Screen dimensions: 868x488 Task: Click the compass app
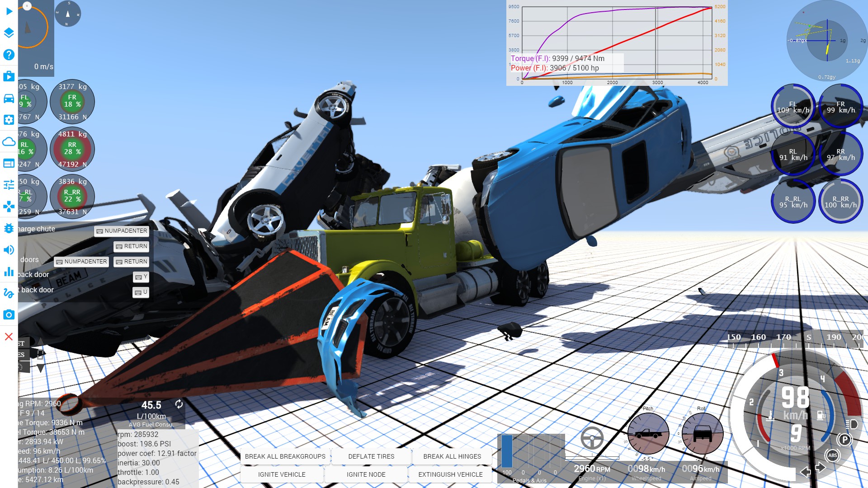(68, 14)
